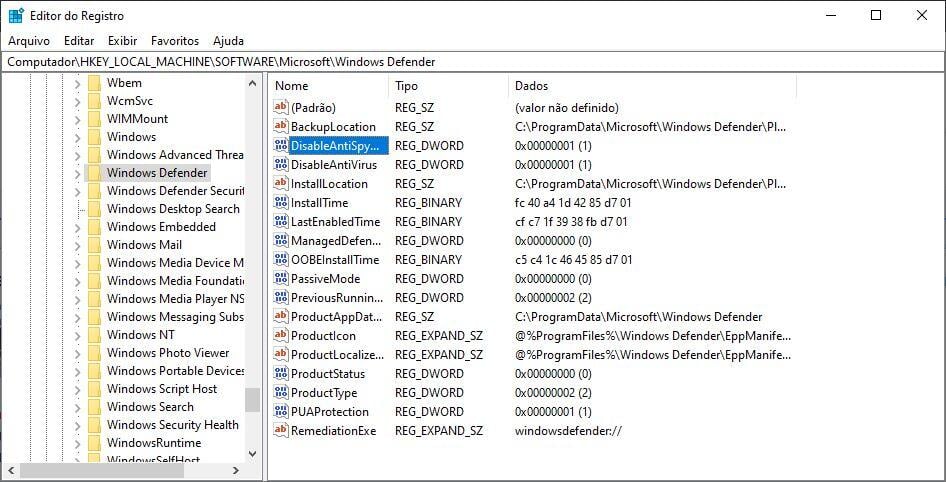Open the Arquivo menu
Viewport: 946px width, 482px height.
coord(29,41)
